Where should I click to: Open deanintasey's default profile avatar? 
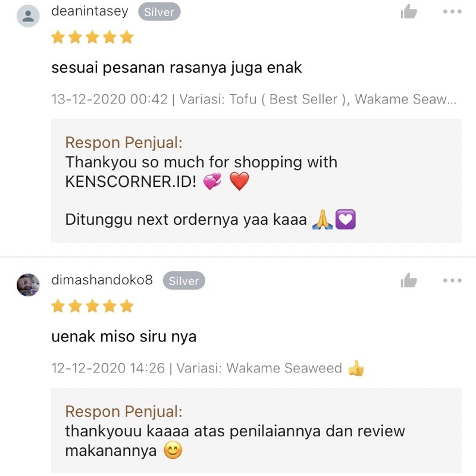pos(28,16)
